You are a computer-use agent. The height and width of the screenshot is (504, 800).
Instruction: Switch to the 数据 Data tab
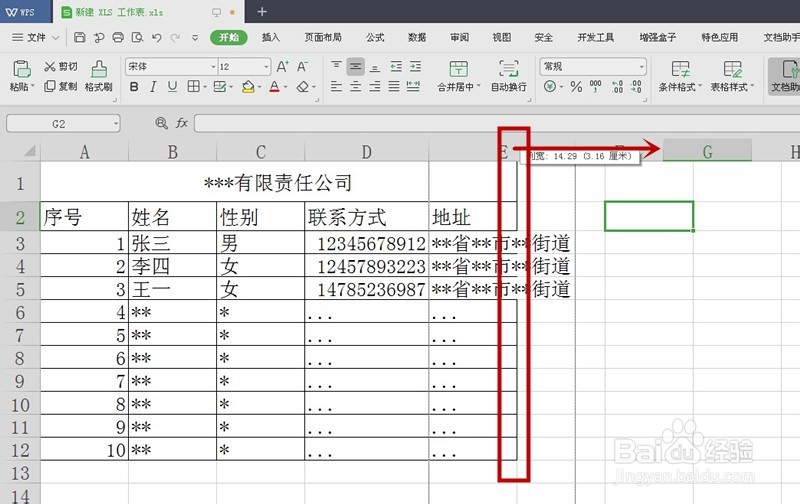[417, 37]
